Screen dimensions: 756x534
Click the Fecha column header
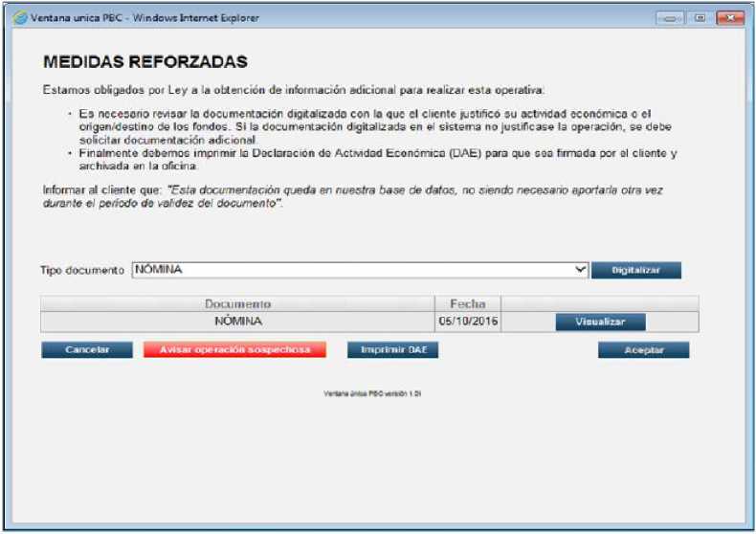(467, 303)
